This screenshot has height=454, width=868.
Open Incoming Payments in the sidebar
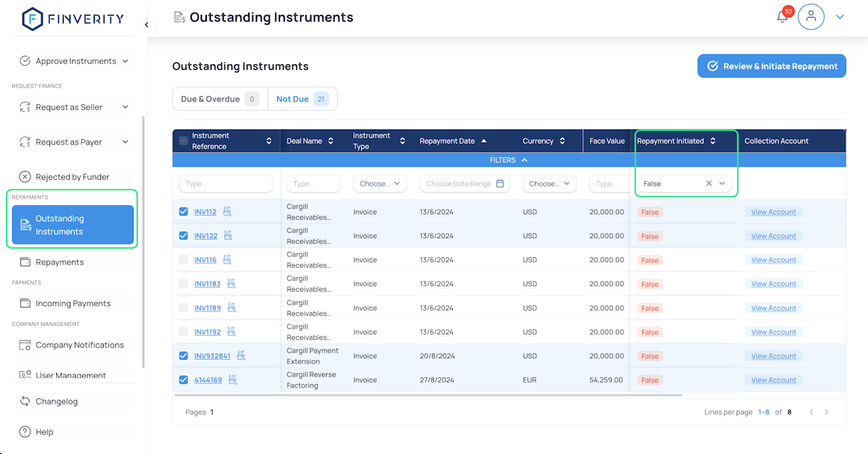(x=73, y=303)
